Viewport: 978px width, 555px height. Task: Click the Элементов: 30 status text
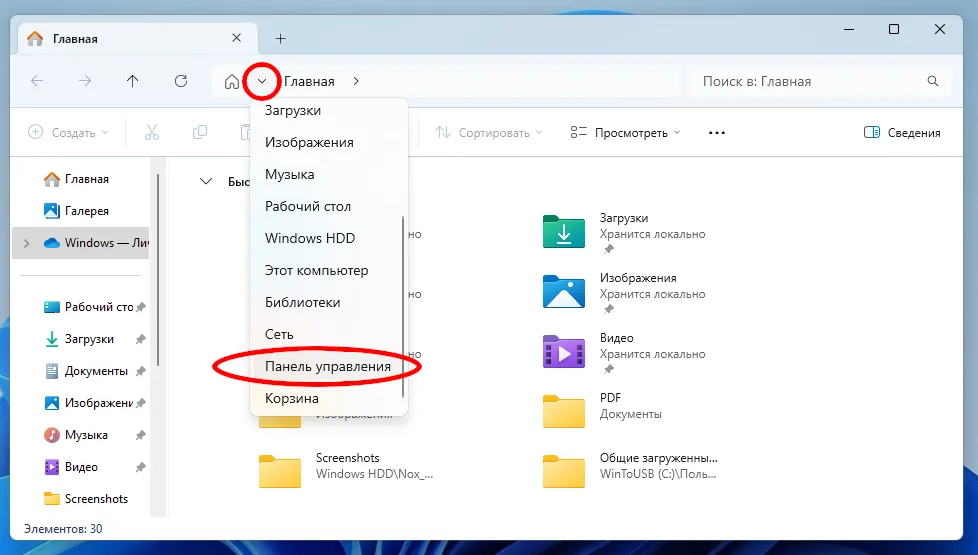[x=63, y=529]
